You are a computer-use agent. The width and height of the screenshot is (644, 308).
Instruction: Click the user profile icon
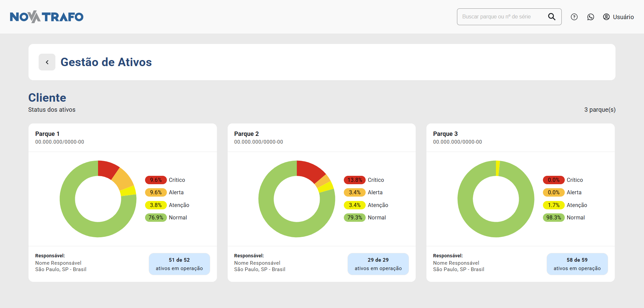click(x=606, y=17)
